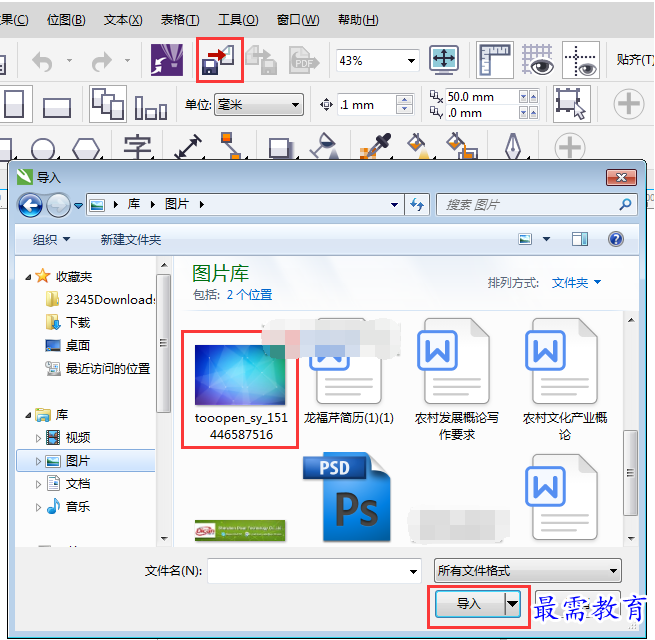Screen dimensions: 655x640
Task: Expand the 文档 library node
Action: 38,484
